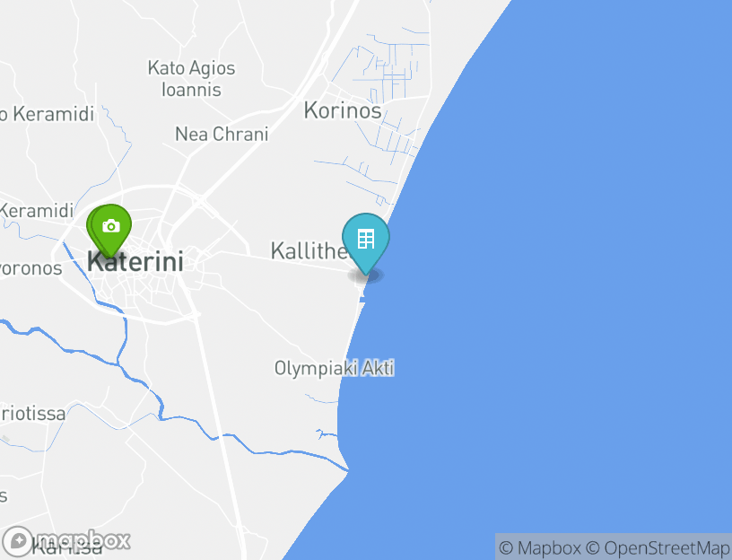This screenshot has height=560, width=732.
Task: Click the Nea Chrani village label
Action: [222, 134]
